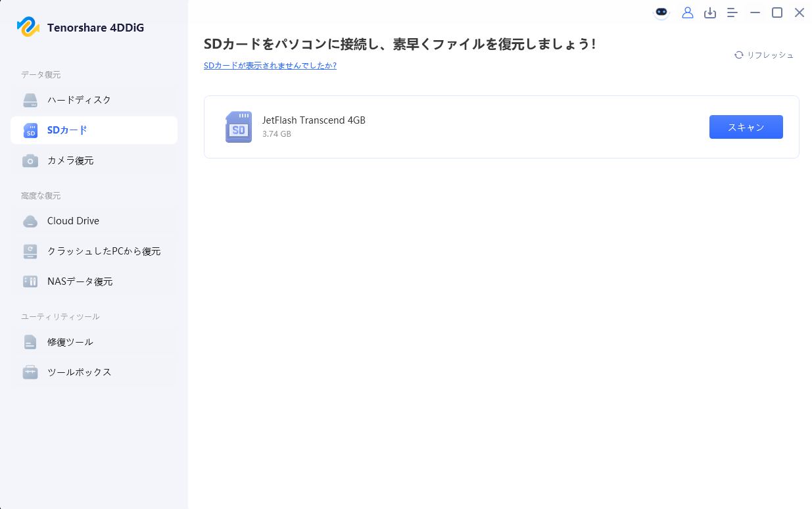812x509 pixels.
Task: Click the hard disk drive icon in sidebar
Action: pos(30,100)
